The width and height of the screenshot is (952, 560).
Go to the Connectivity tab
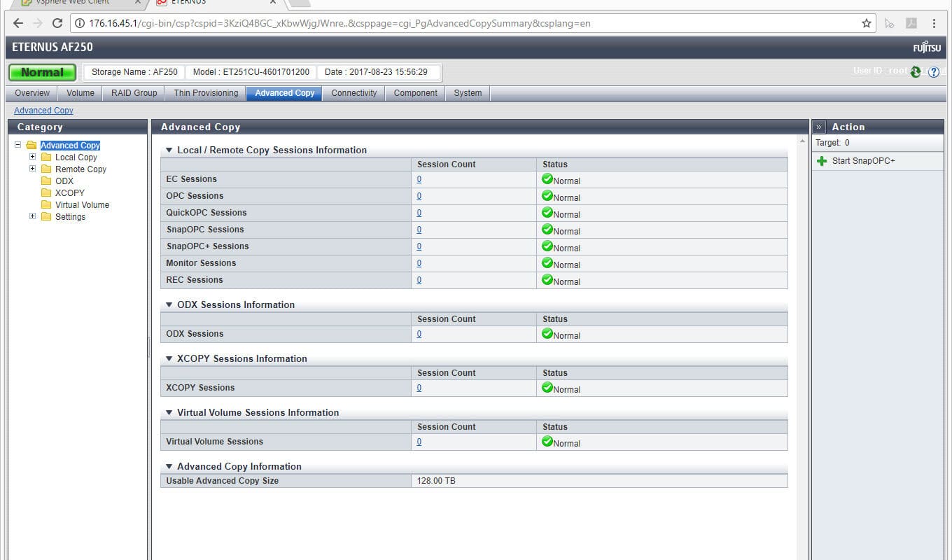pos(354,93)
